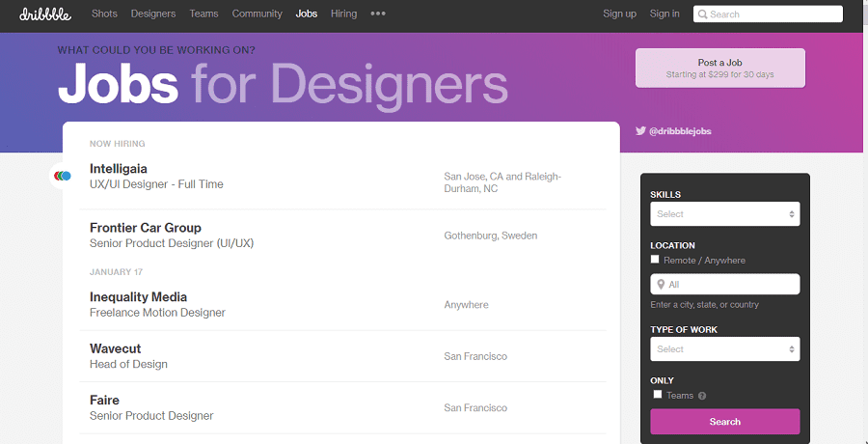Check the Teams only checkbox
Screen dimensions: 868x444
point(658,394)
